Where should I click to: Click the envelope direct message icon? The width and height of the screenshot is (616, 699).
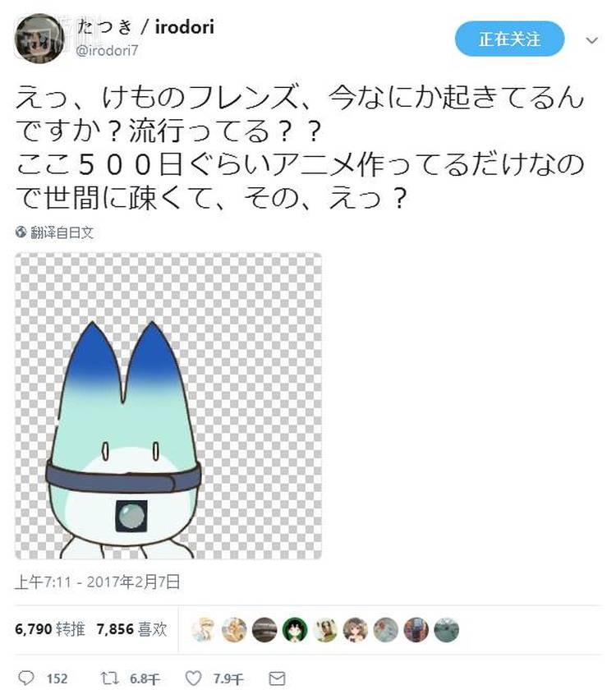click(x=277, y=678)
